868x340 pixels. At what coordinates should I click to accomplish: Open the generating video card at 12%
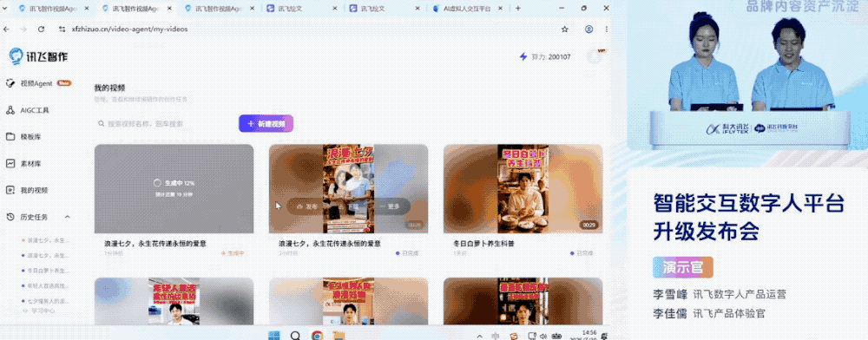click(174, 188)
